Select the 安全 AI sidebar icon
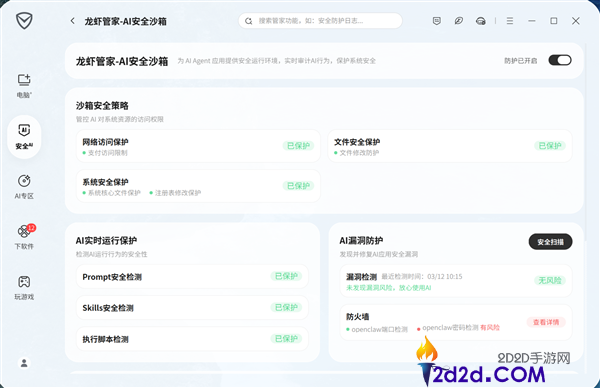This screenshot has width=600, height=388. click(x=24, y=137)
